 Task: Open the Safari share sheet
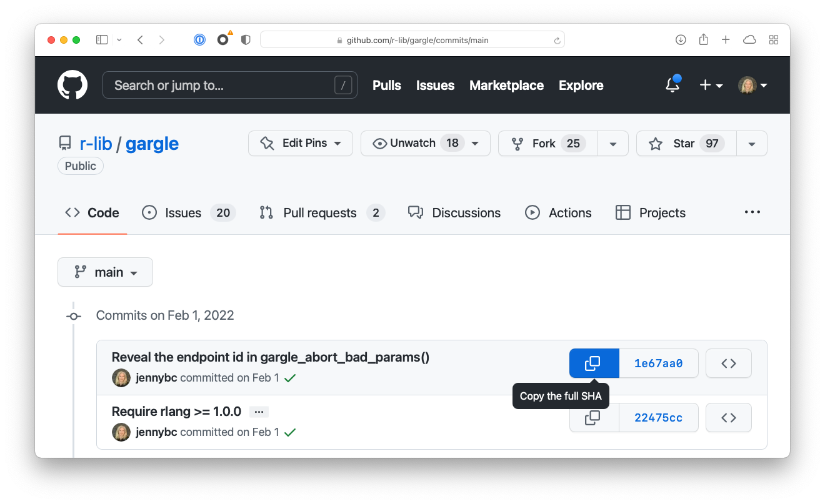pos(703,39)
